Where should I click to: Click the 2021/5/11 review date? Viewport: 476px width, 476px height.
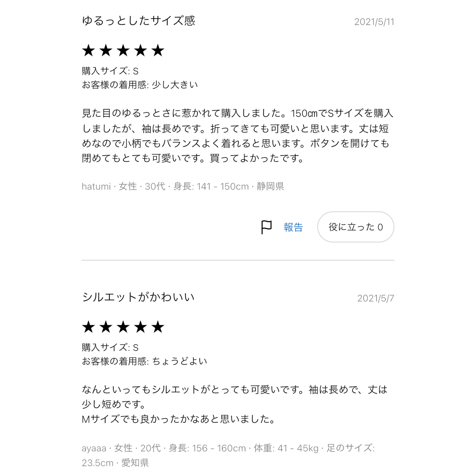[374, 22]
